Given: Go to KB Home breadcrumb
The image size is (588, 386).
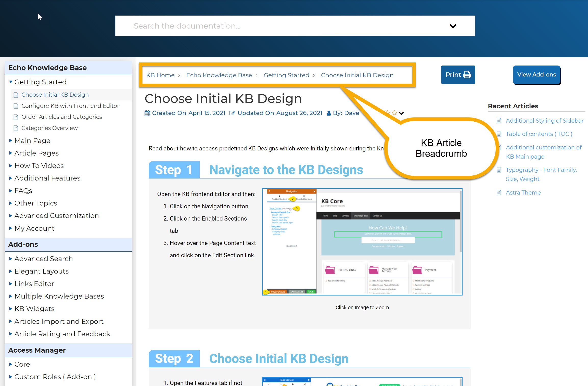Looking at the screenshot, I should [x=160, y=75].
